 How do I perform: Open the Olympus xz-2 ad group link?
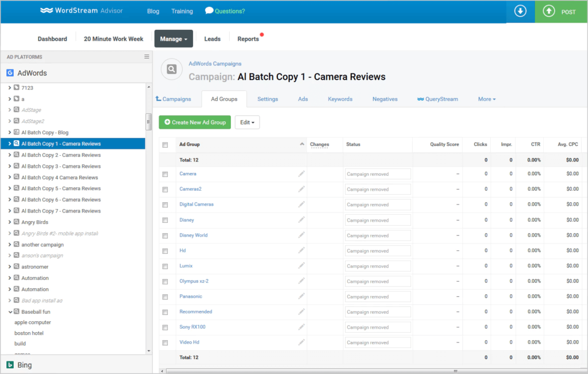(194, 281)
